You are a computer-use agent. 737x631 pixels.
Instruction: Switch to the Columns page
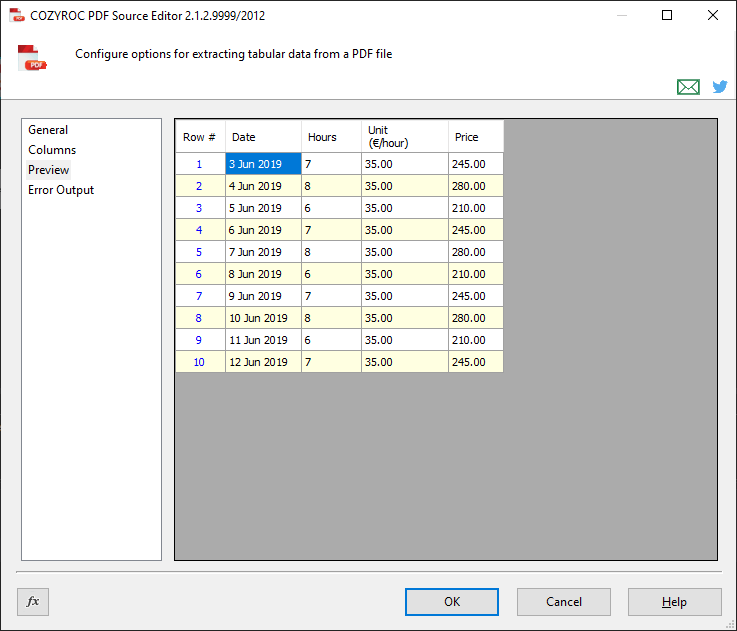tap(52, 150)
